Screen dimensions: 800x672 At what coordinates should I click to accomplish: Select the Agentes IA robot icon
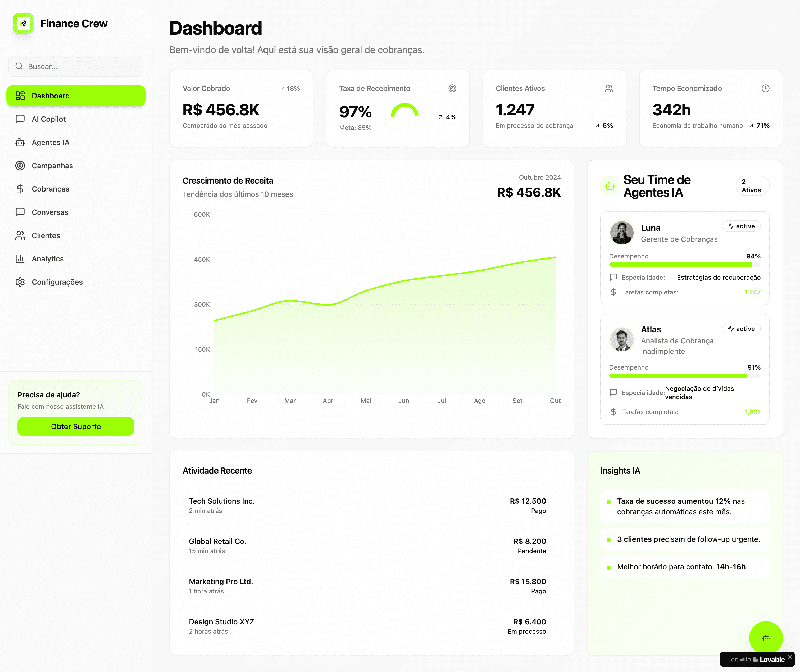point(20,142)
